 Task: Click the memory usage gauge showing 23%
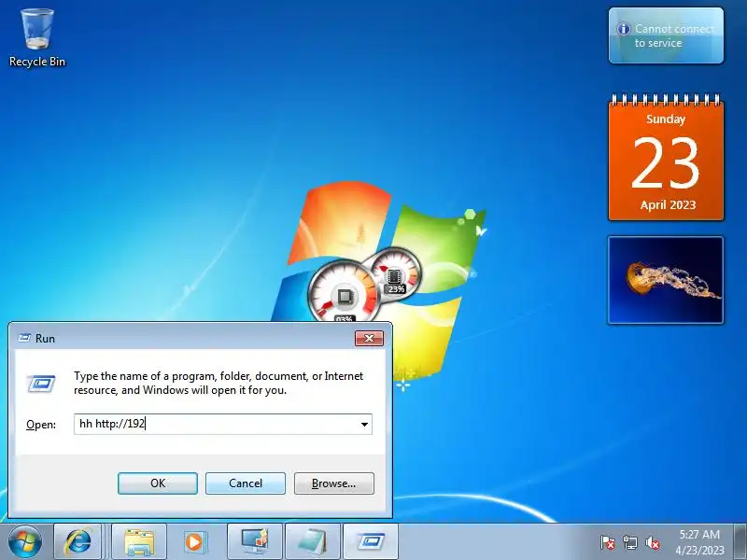pos(395,273)
